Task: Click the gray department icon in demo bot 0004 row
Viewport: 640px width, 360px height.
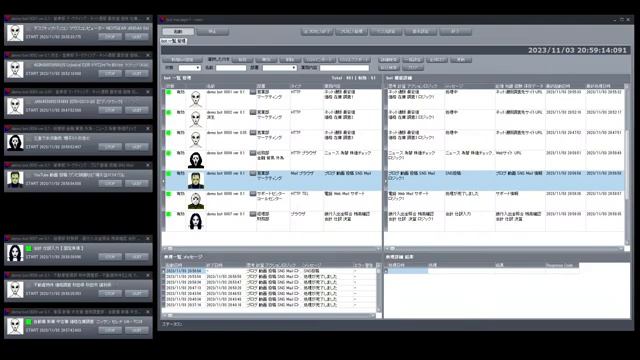Action: [253, 153]
